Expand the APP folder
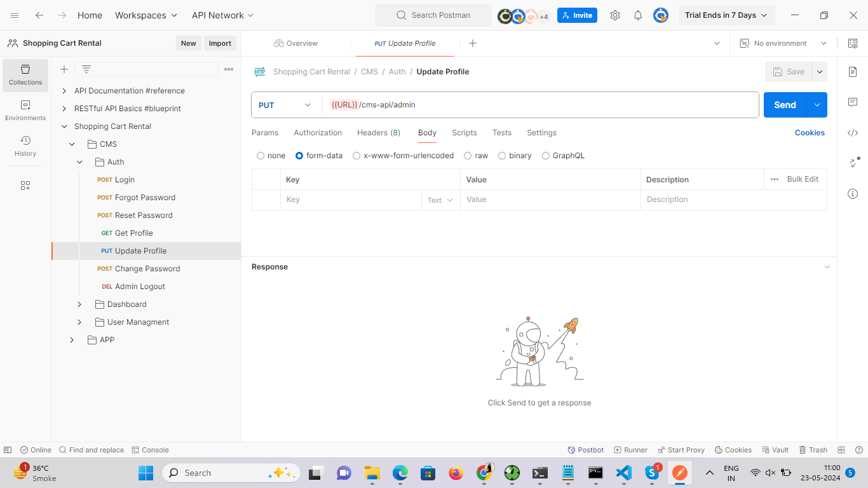 point(72,340)
